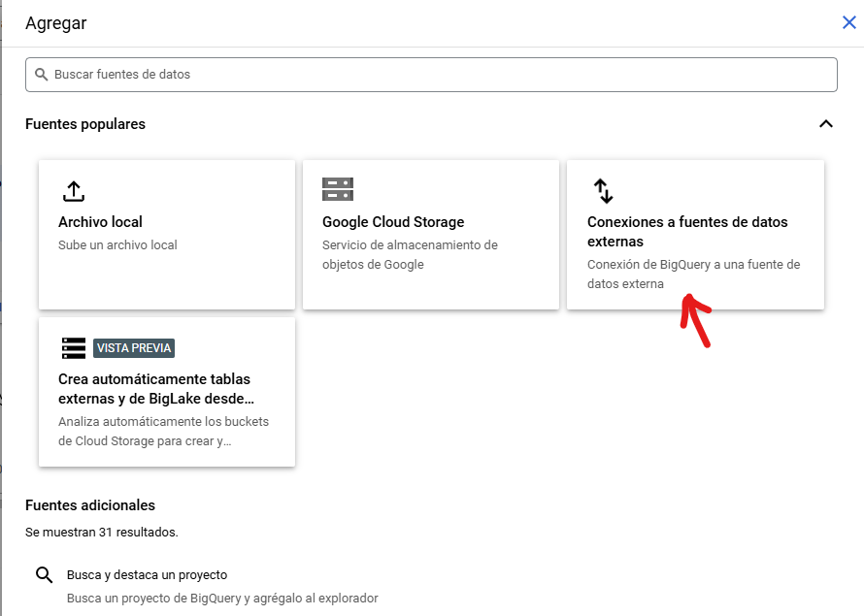This screenshot has height=616, width=864.
Task: Open Busca y destaca un proyecto
Action: [x=147, y=574]
